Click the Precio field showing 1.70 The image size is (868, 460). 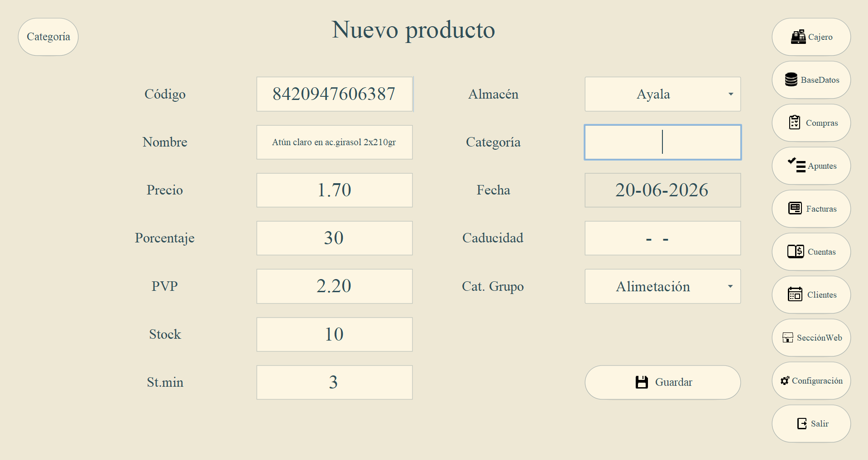[x=335, y=190]
